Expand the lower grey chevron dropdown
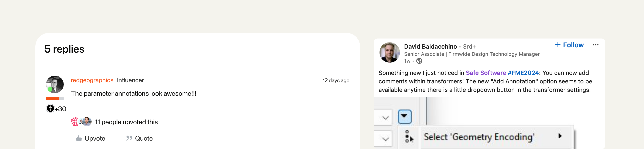This screenshot has width=644, height=149. tap(385, 139)
